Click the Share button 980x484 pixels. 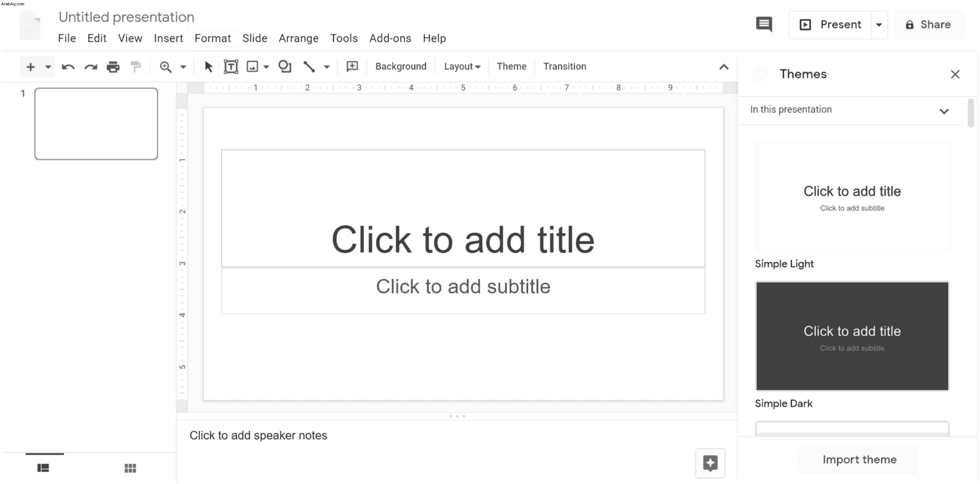pos(929,25)
